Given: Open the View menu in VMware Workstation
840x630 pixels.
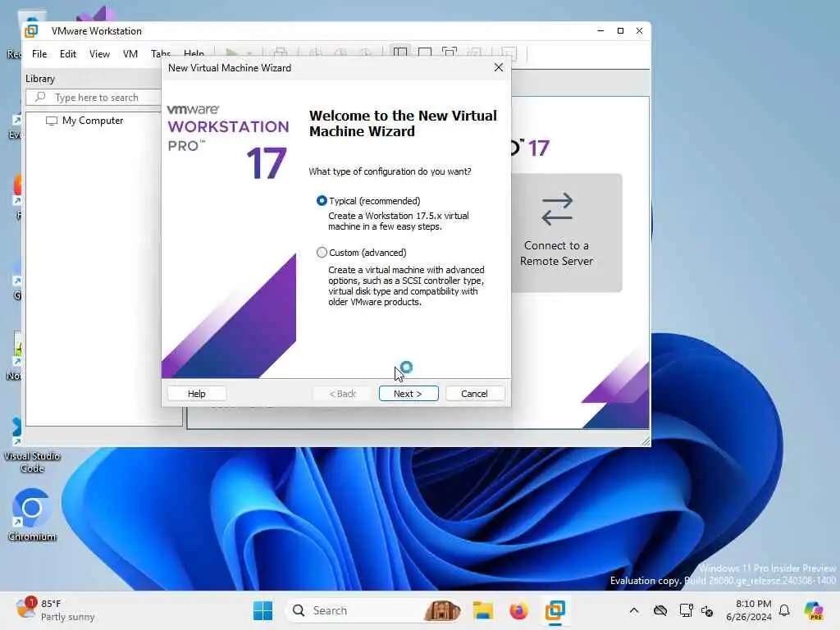Looking at the screenshot, I should pyautogui.click(x=99, y=54).
